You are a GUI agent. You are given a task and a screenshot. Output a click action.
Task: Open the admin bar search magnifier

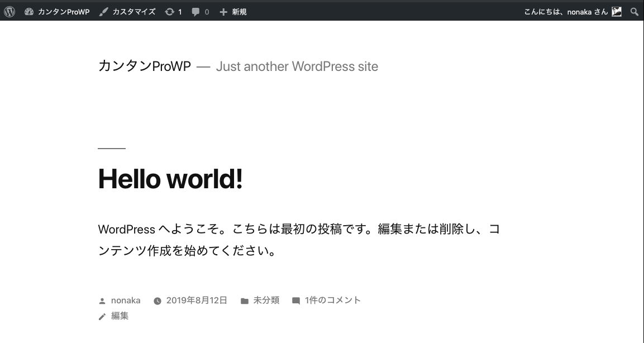(x=635, y=12)
